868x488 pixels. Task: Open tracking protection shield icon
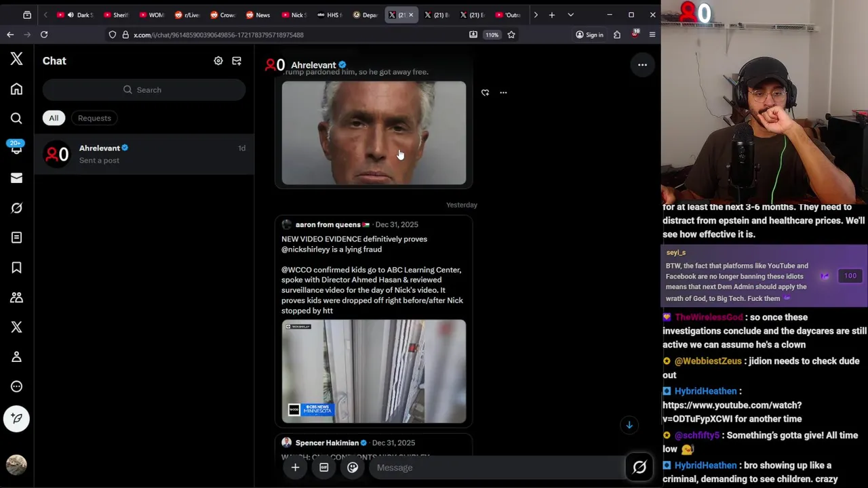pos(113,35)
